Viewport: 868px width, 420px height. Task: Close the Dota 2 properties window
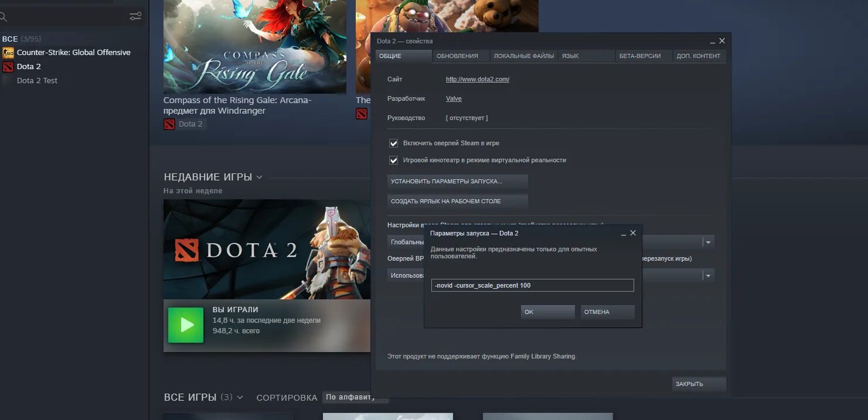point(722,41)
